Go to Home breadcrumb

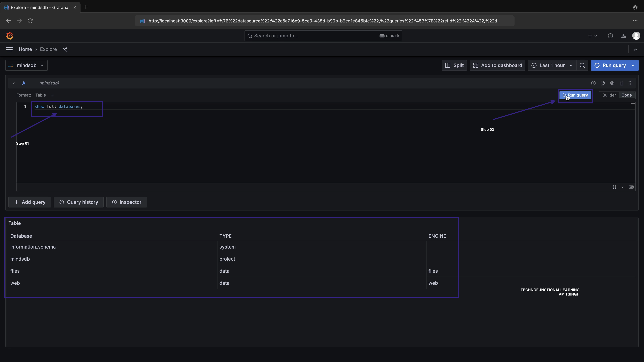coord(25,49)
